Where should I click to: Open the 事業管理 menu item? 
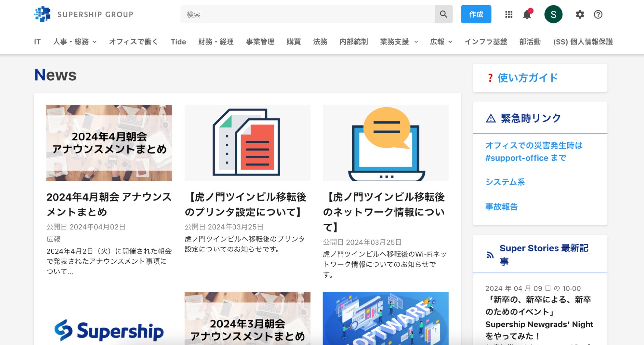click(x=260, y=42)
